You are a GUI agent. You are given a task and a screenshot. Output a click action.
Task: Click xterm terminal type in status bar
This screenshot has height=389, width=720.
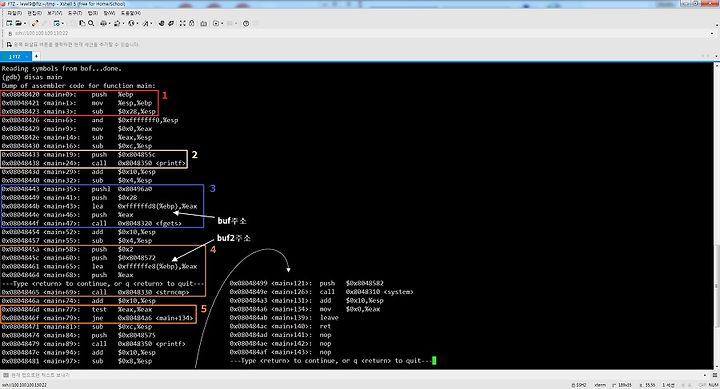tap(600, 385)
